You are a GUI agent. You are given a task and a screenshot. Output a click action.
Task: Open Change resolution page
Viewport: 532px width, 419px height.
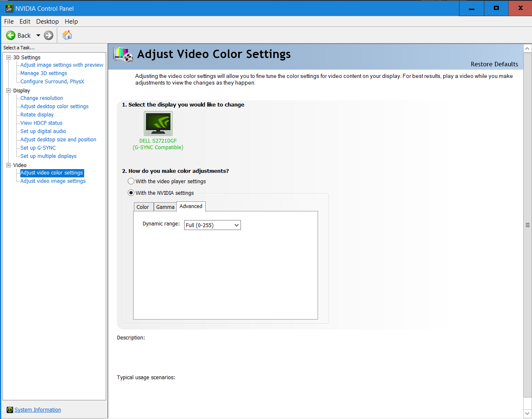41,98
